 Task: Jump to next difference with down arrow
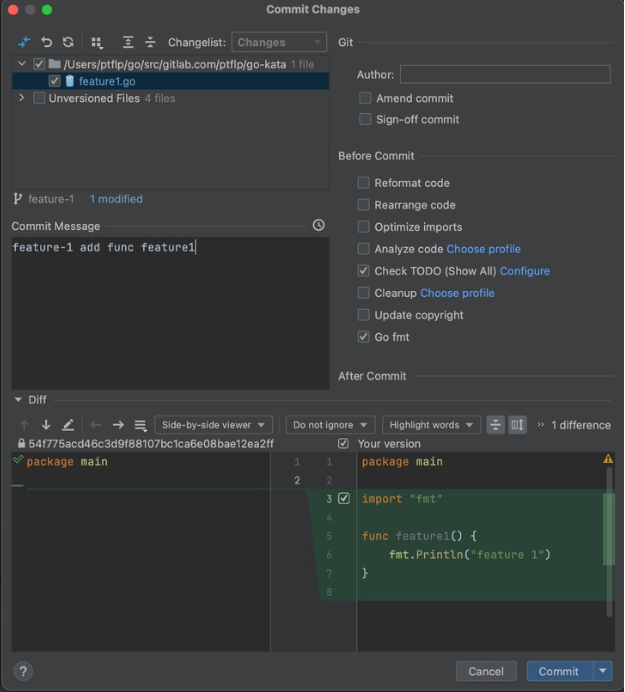pyautogui.click(x=46, y=425)
